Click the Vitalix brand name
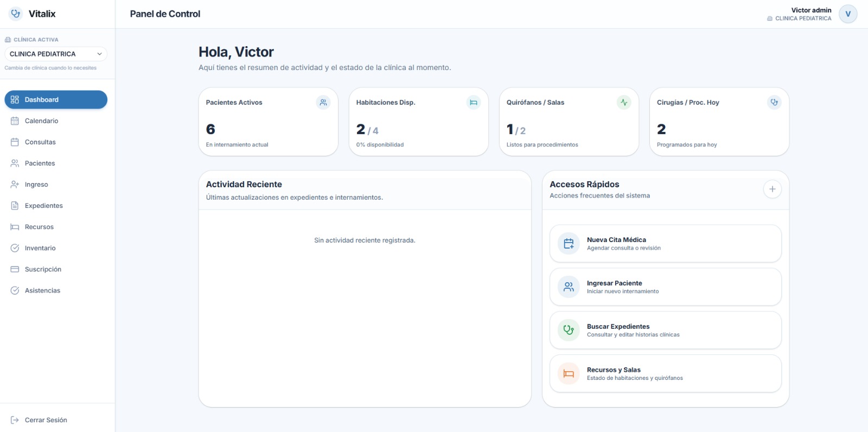The width and height of the screenshot is (868, 432). pos(42,14)
